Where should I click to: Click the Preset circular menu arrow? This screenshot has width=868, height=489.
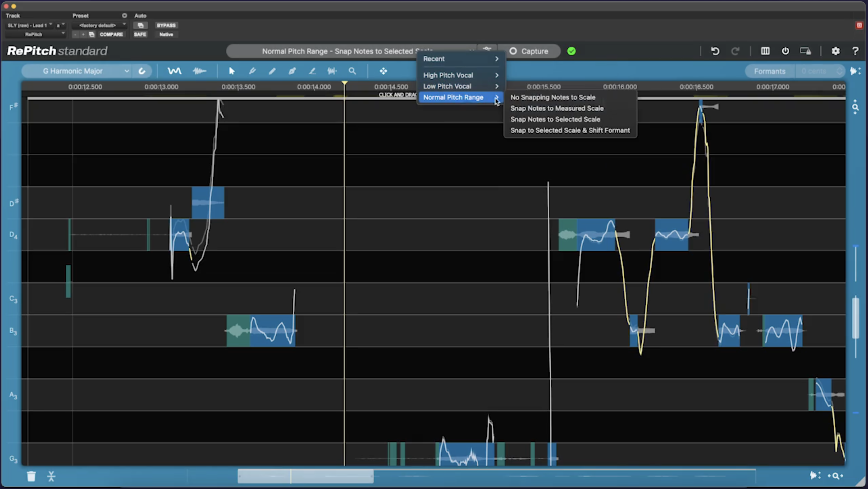coord(124,16)
